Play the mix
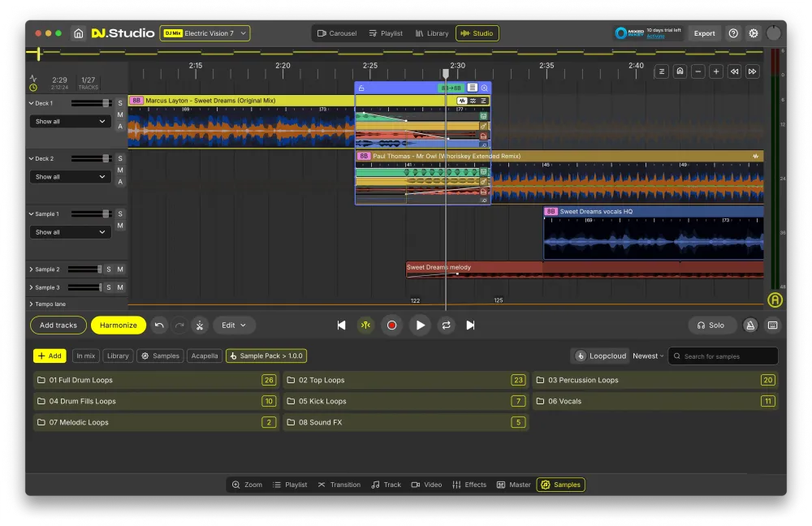Screen dimensions: 812x526 point(420,326)
